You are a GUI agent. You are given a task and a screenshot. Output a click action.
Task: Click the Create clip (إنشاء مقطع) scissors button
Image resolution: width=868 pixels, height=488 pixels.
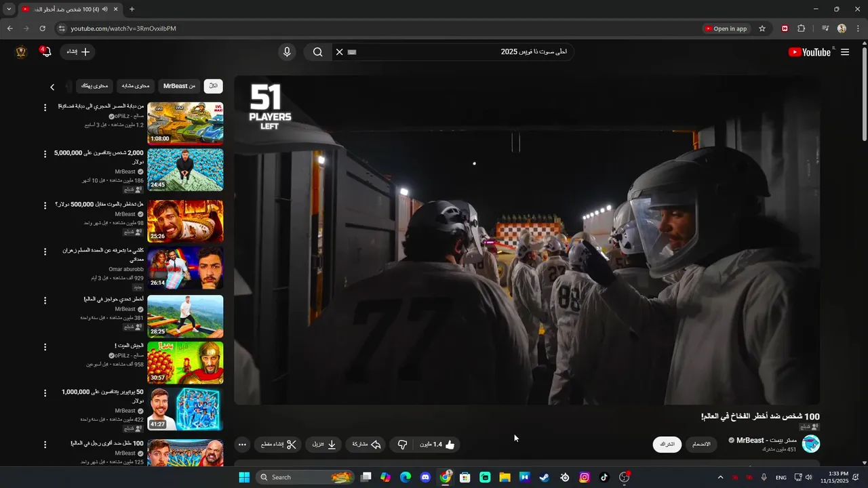(x=279, y=445)
